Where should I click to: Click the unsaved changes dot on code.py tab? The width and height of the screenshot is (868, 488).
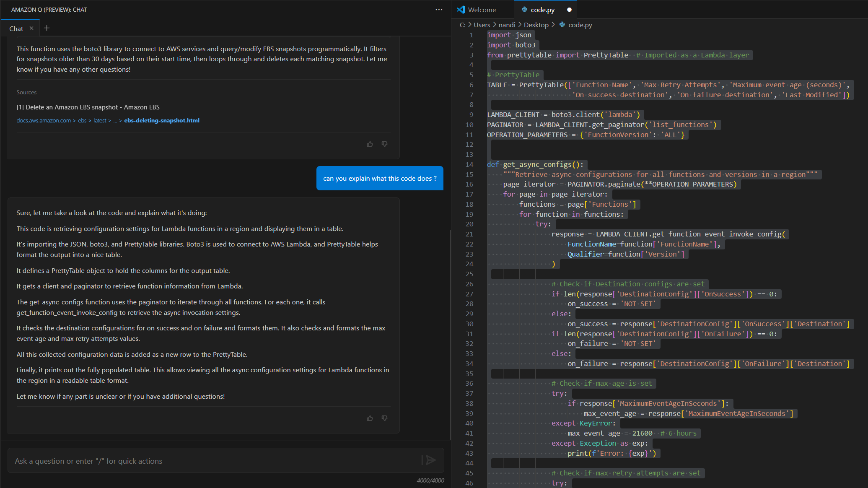point(570,9)
